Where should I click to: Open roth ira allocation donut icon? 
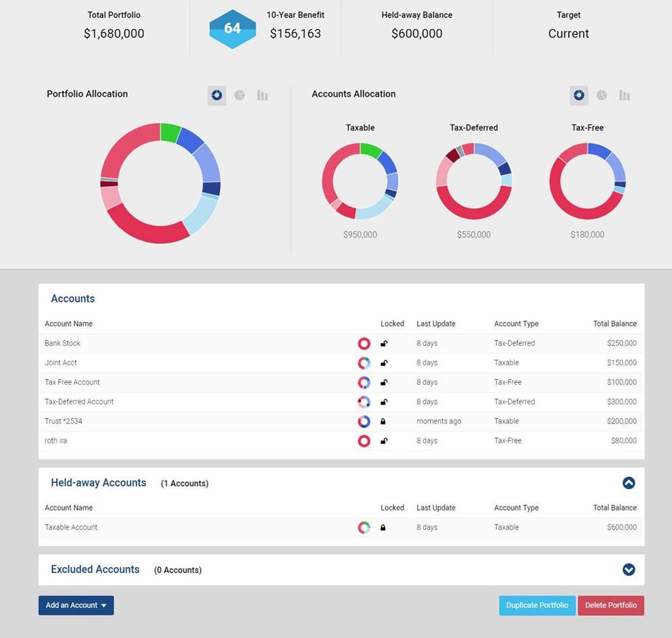(x=364, y=440)
